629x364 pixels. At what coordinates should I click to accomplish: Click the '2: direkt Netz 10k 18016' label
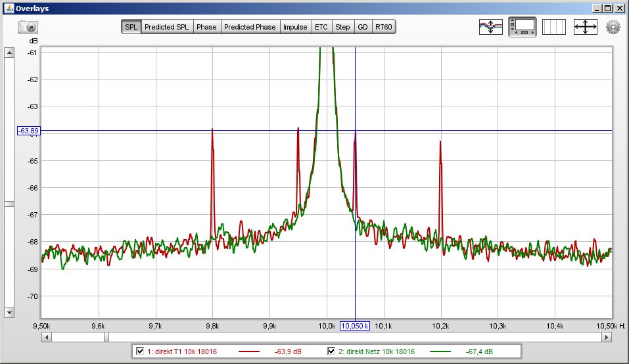point(376,352)
